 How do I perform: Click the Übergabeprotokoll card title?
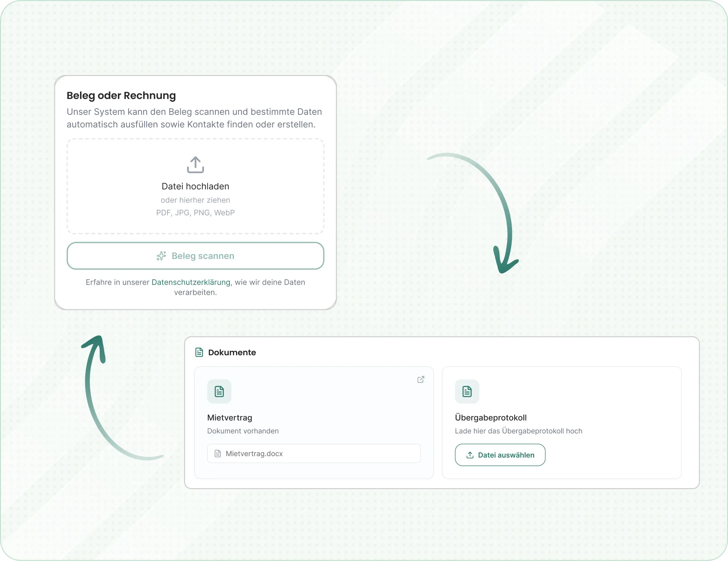[x=491, y=418]
